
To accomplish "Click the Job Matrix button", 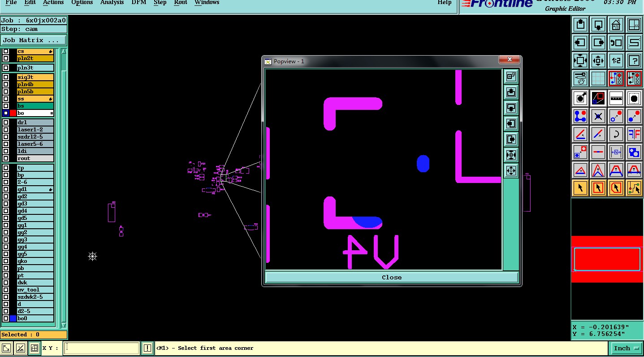I will pyautogui.click(x=34, y=40).
